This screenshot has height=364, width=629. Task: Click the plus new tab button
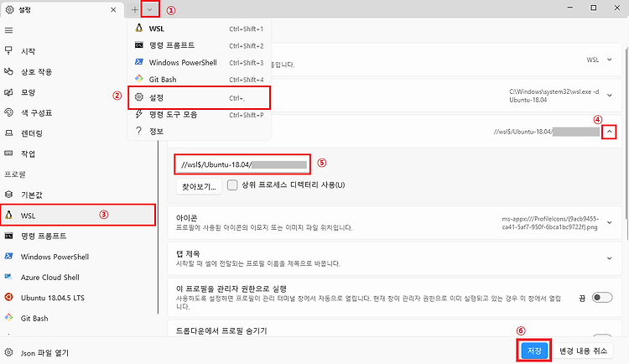(134, 9)
